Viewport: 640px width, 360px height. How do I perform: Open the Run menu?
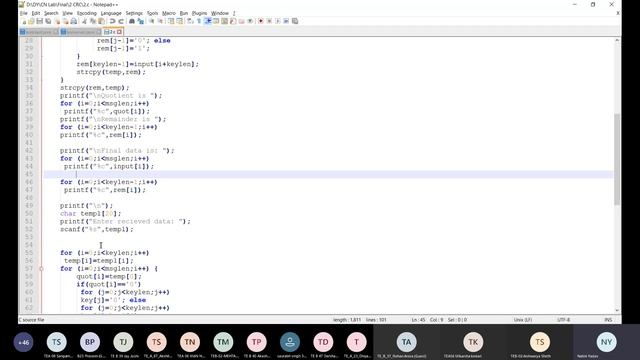184,13
